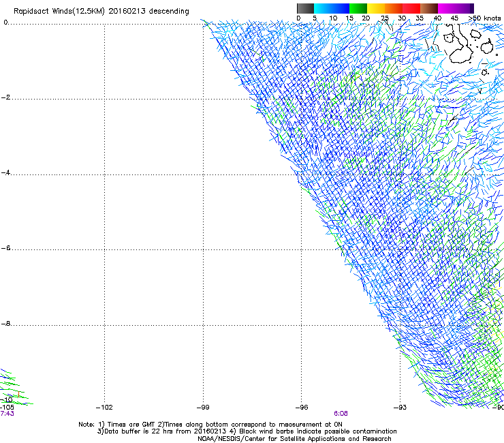This screenshot has width=504, height=443.
Task: Click the "15" legend speed label
Action: point(349,18)
